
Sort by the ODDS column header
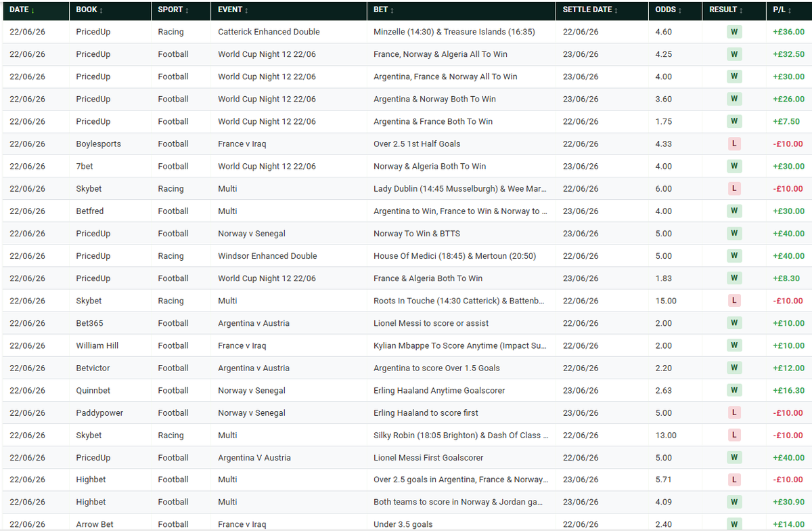tap(669, 10)
